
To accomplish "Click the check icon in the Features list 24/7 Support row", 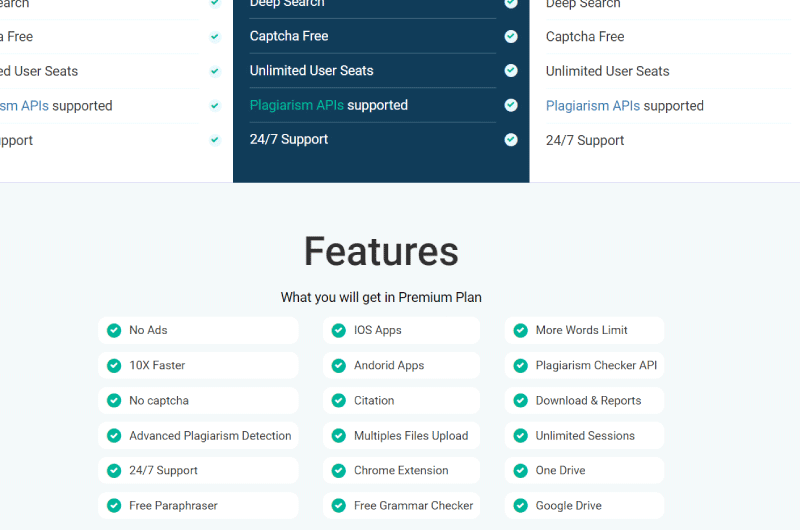I will coord(114,471).
